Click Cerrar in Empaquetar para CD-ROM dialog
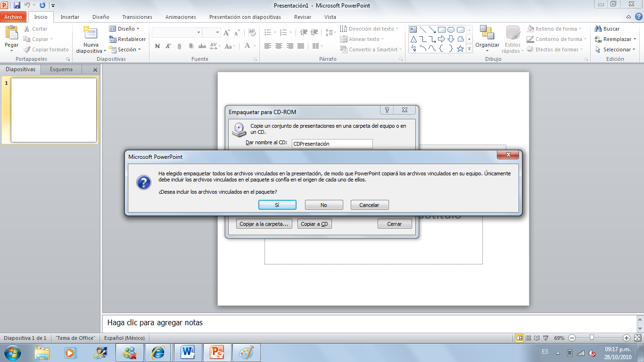This screenshot has width=644, height=362. point(395,224)
